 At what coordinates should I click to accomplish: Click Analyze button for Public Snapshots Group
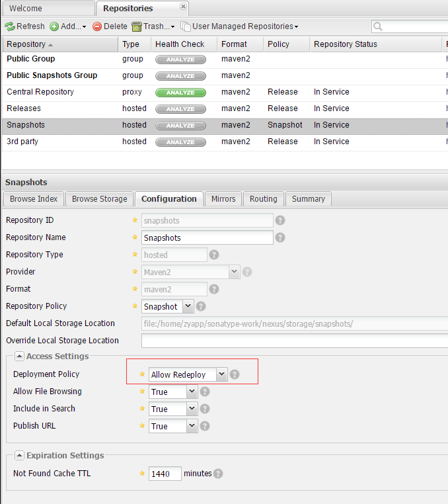click(x=180, y=76)
